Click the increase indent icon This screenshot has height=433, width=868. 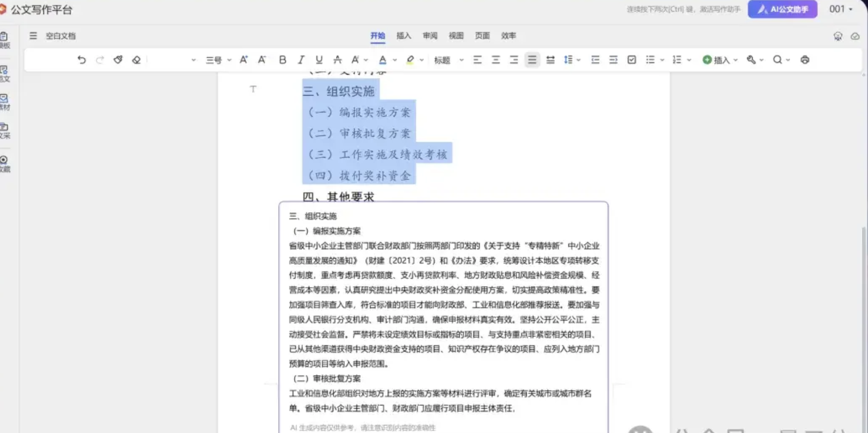tap(613, 60)
